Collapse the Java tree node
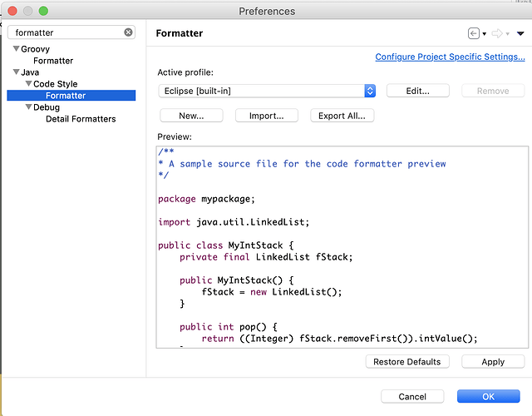 tap(16, 72)
